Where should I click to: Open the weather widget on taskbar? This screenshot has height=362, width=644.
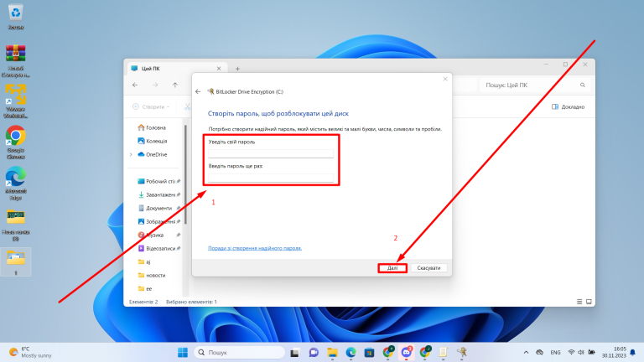pyautogui.click(x=30, y=352)
